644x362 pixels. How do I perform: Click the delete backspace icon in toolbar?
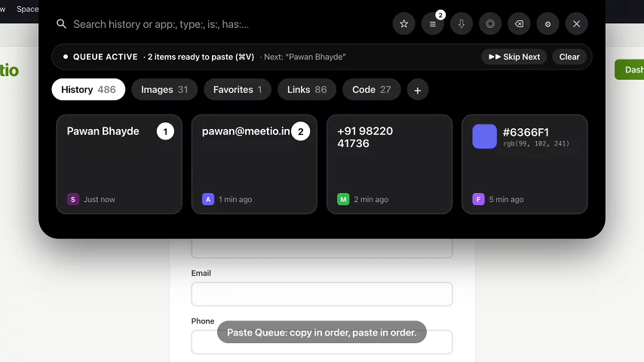519,24
